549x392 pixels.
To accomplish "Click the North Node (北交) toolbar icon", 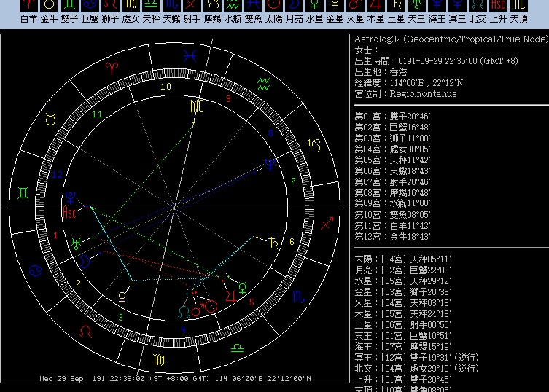I will (x=478, y=5).
